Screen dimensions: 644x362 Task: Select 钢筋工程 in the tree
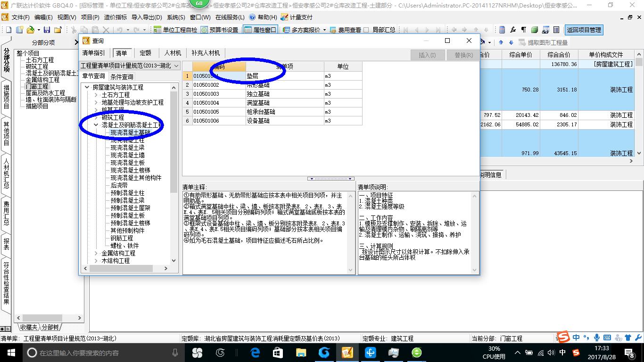(x=122, y=238)
